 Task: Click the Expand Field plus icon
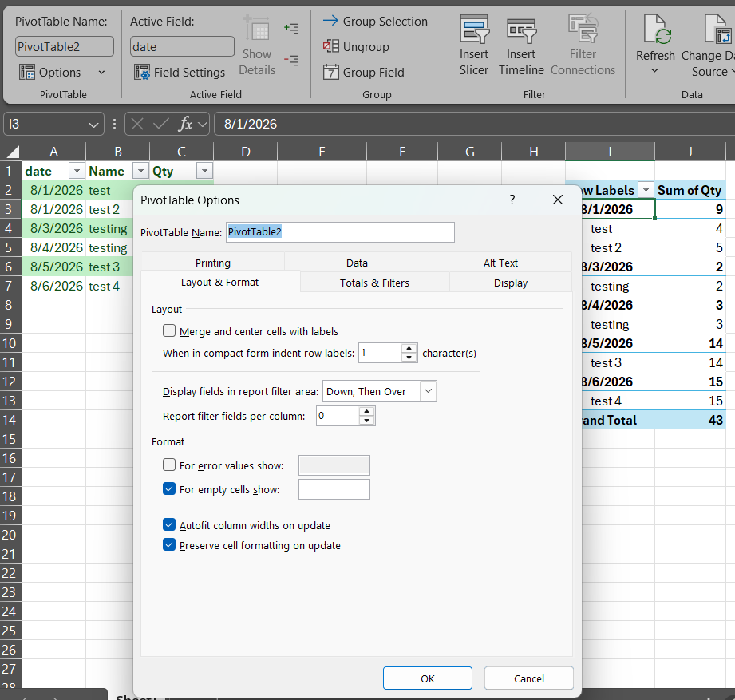[291, 28]
